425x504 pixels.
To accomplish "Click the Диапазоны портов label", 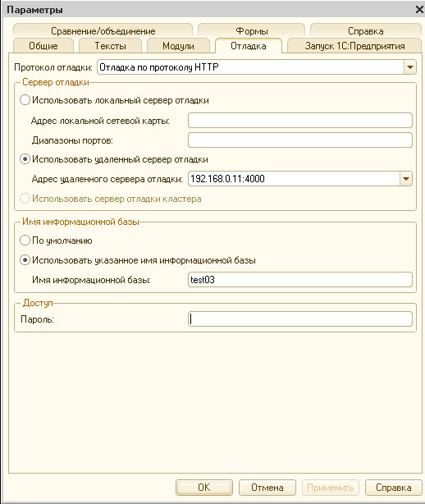I will (x=72, y=140).
